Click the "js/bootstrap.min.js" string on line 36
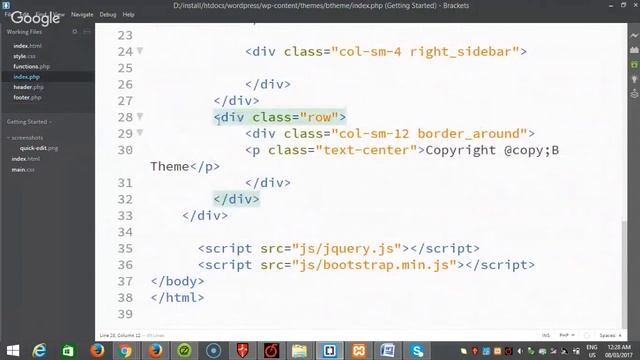This screenshot has height=360, width=640. [x=374, y=265]
